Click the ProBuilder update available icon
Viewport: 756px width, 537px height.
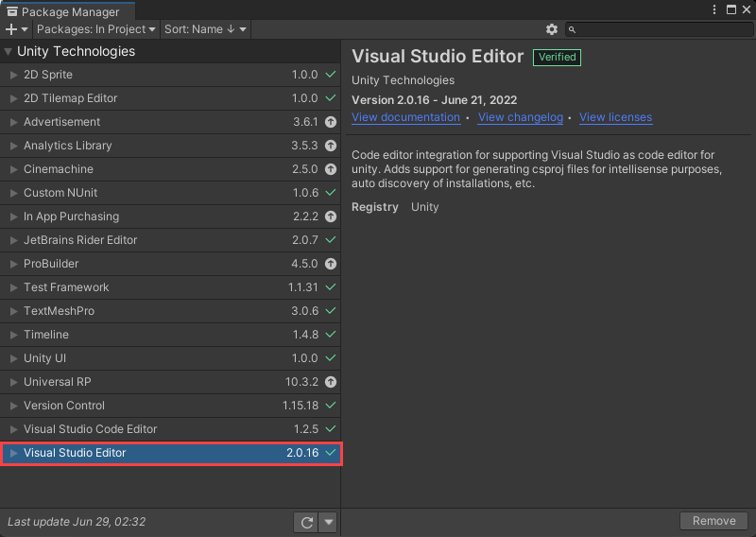(x=330, y=264)
